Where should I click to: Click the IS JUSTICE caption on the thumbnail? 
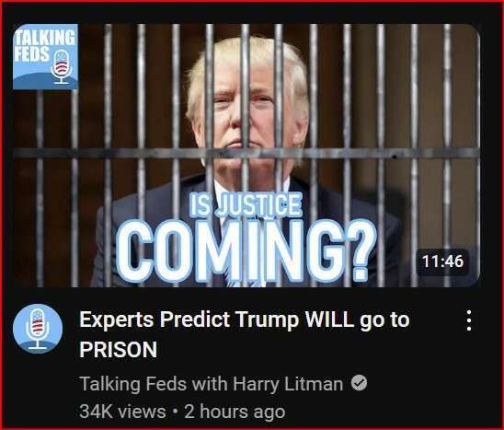246,204
